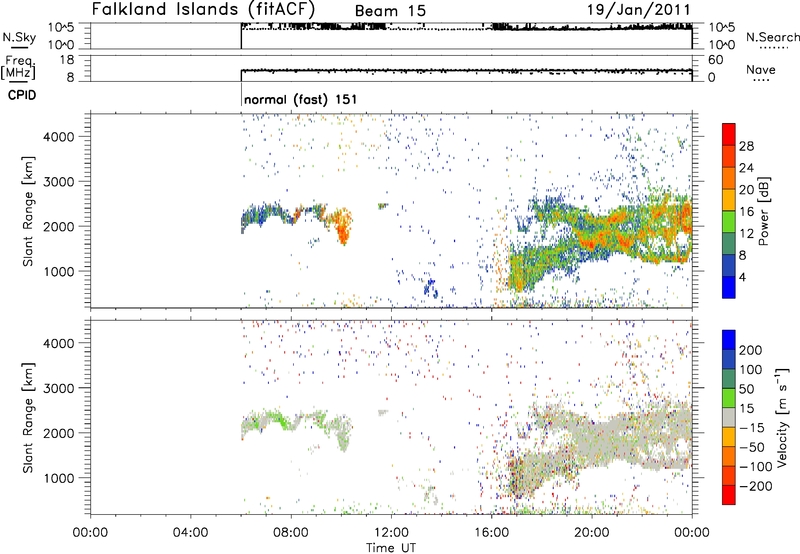Click the 'Freq. [MHz]' axis label
This screenshot has width=800, height=554.
tap(19, 68)
